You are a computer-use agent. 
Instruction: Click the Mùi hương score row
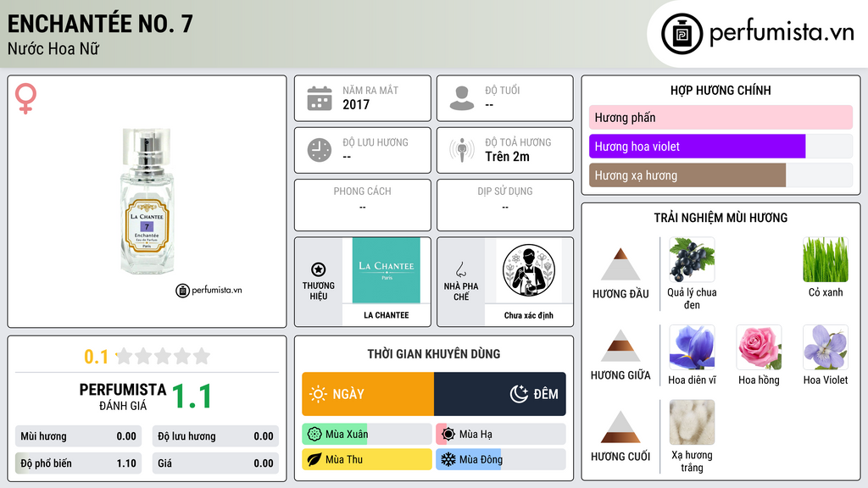tap(78, 436)
